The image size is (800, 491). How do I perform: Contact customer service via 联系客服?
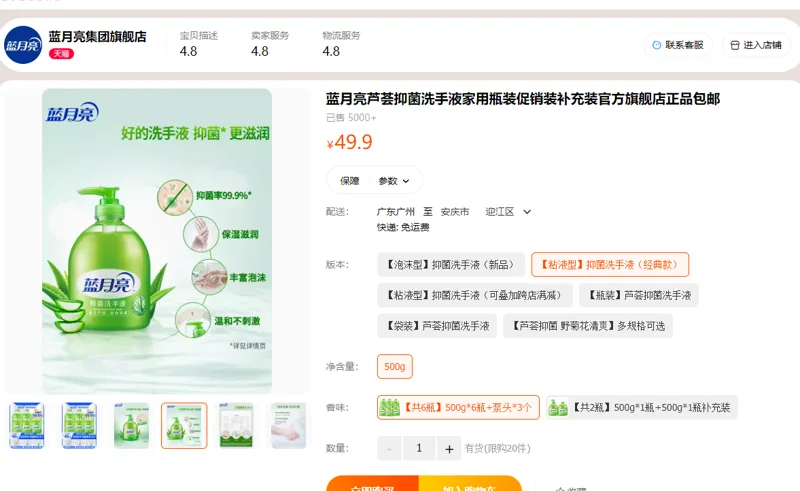pos(678,45)
